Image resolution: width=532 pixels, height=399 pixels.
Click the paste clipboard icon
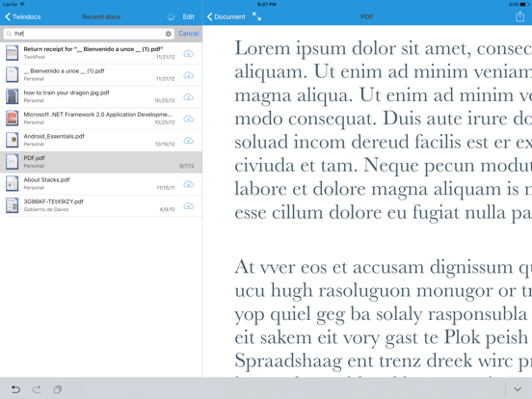(58, 389)
